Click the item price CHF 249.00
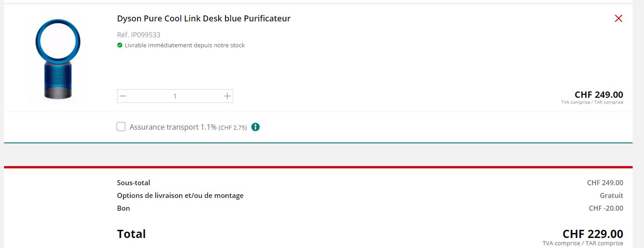The image size is (644, 248). [598, 95]
